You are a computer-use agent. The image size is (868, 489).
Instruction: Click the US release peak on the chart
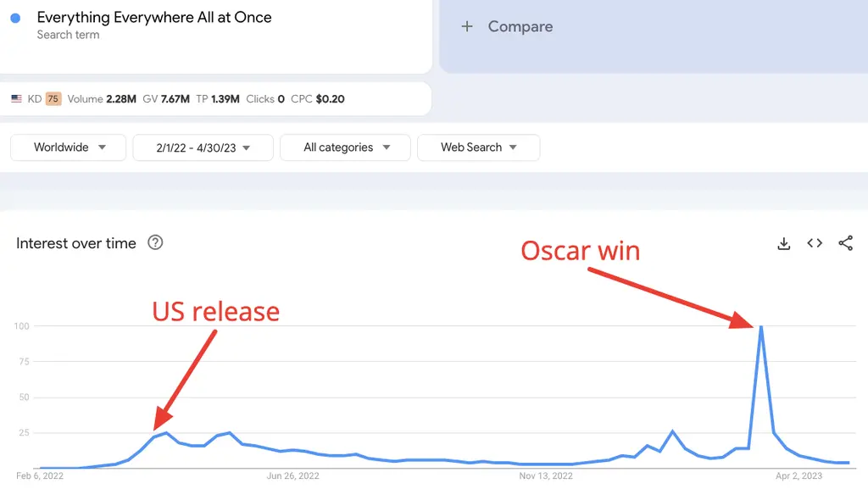pyautogui.click(x=166, y=433)
